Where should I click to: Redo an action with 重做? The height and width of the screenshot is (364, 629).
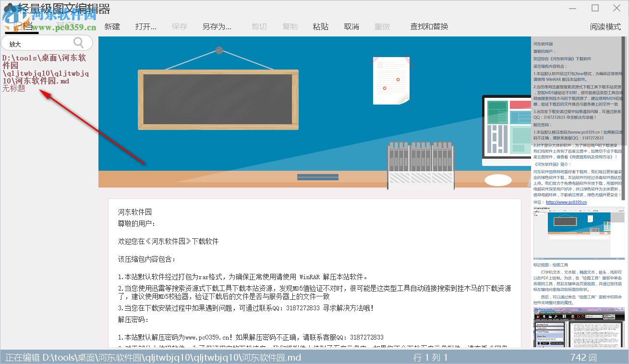382,26
